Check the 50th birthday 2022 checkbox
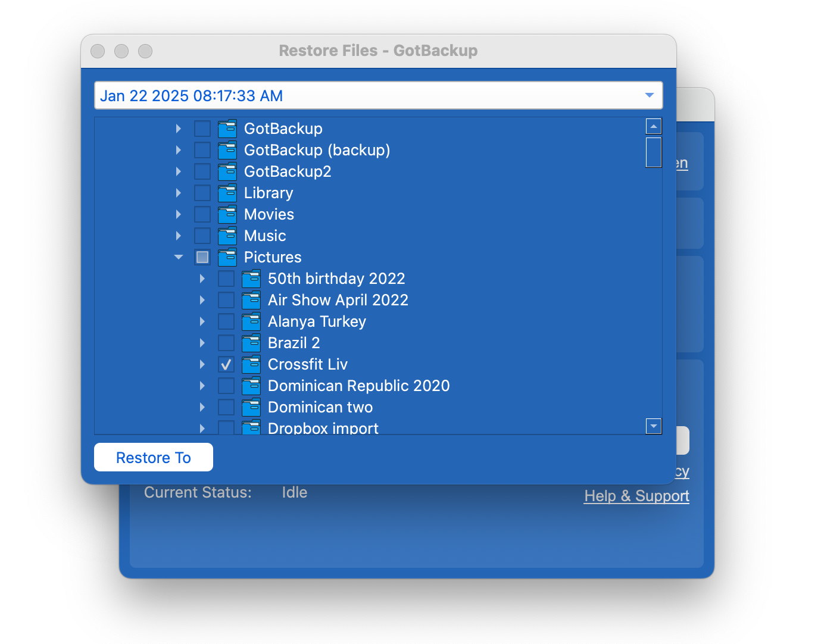The height and width of the screenshot is (644, 824). coord(226,279)
